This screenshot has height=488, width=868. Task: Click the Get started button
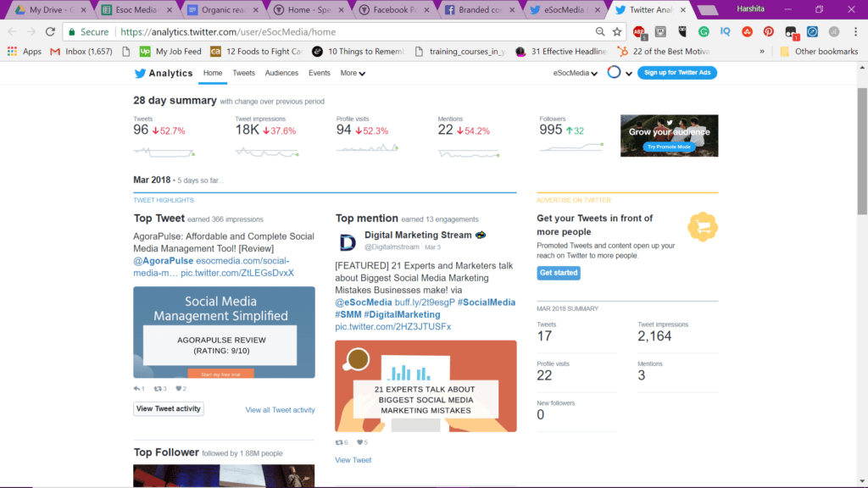pyautogui.click(x=559, y=273)
